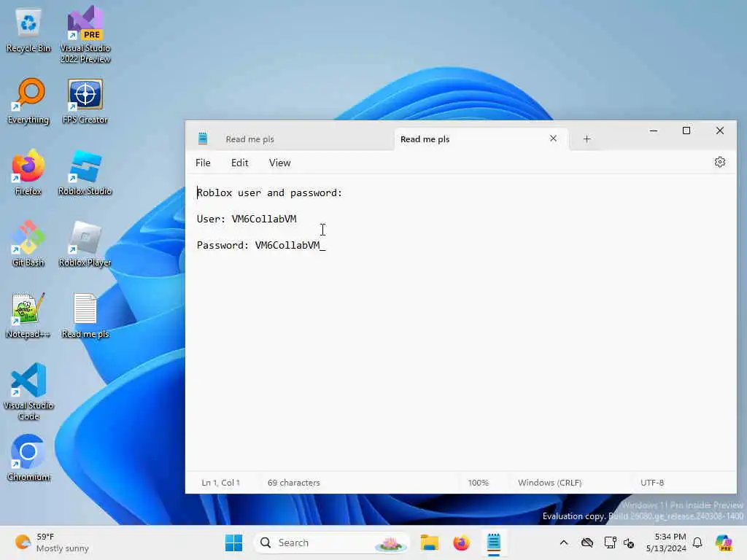
Task: Click the Notepad app icon in title bar
Action: pos(203,139)
